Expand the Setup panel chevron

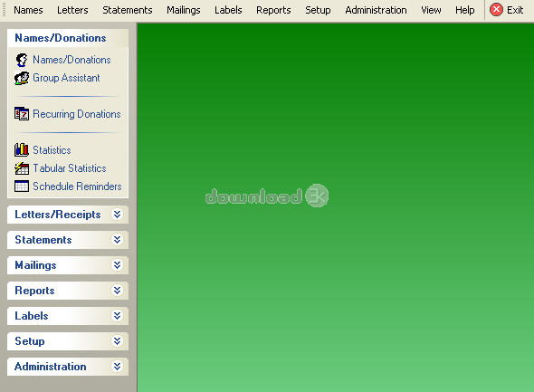117,341
